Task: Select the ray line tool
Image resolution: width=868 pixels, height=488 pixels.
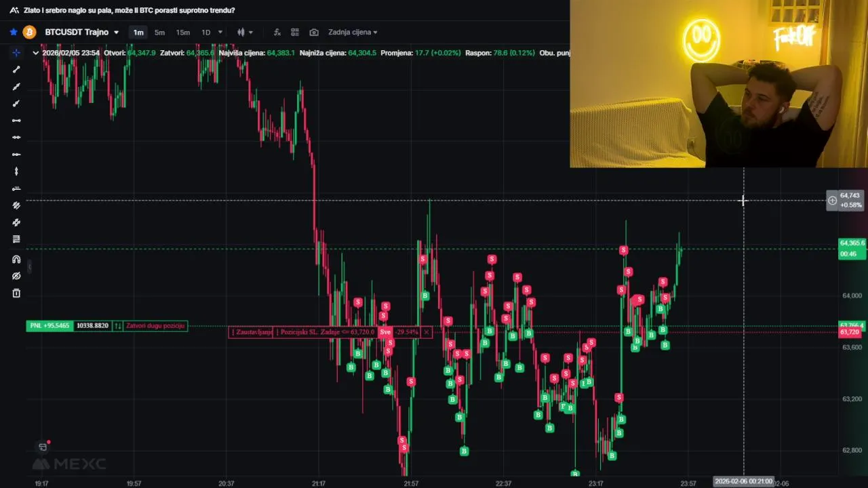Action: pos(16,87)
